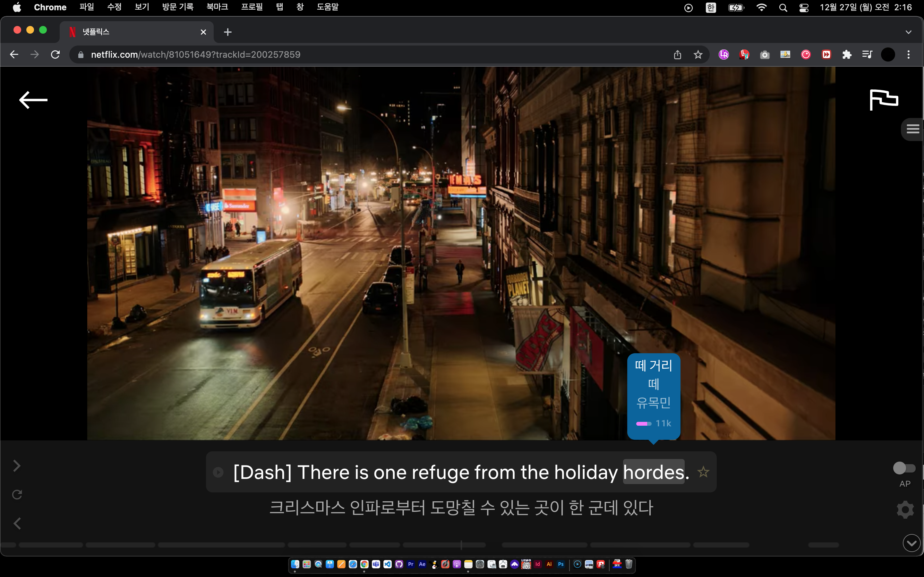Expand Chrome tab search dropdown arrow
The height and width of the screenshot is (577, 924).
tap(908, 32)
